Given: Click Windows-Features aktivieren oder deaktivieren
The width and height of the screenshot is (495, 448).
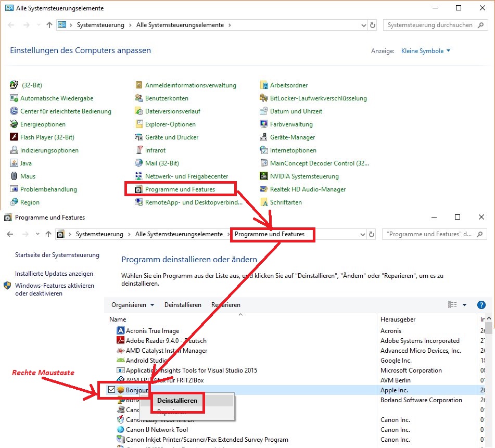Looking at the screenshot, I should [x=54, y=289].
